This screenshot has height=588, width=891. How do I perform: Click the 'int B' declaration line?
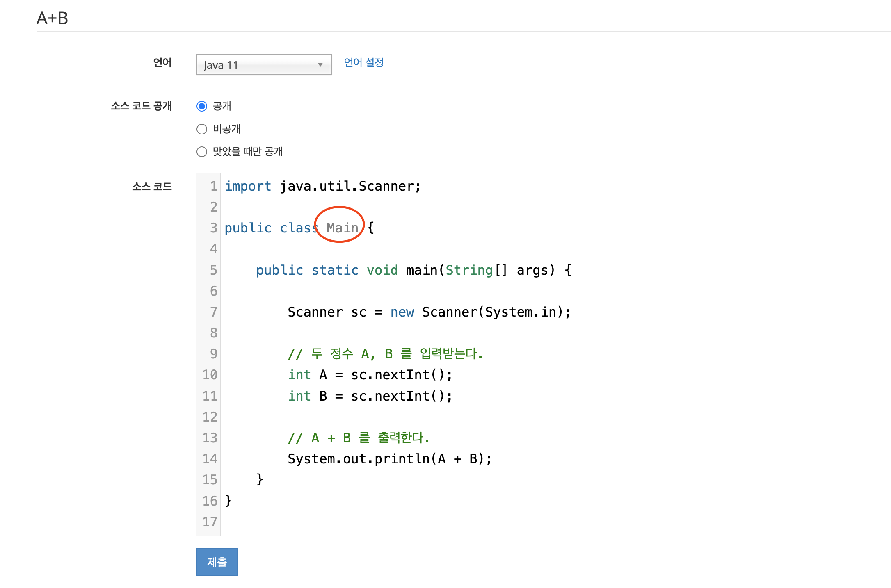(x=370, y=396)
